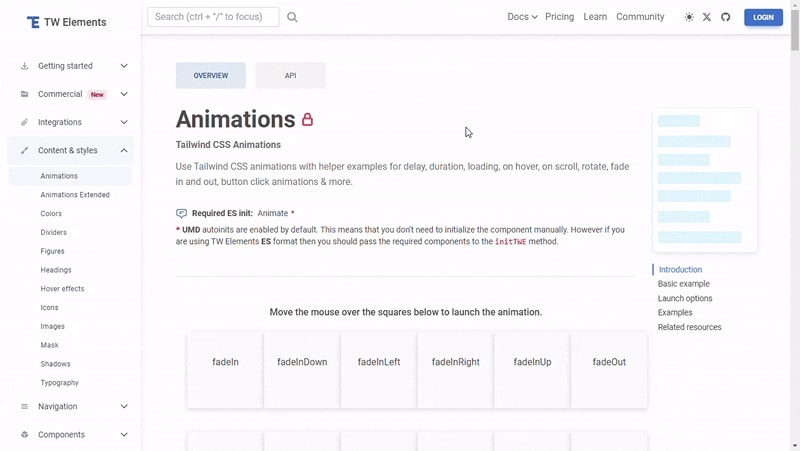Expand the Docs dropdown menu
The image size is (800, 451).
coord(521,17)
